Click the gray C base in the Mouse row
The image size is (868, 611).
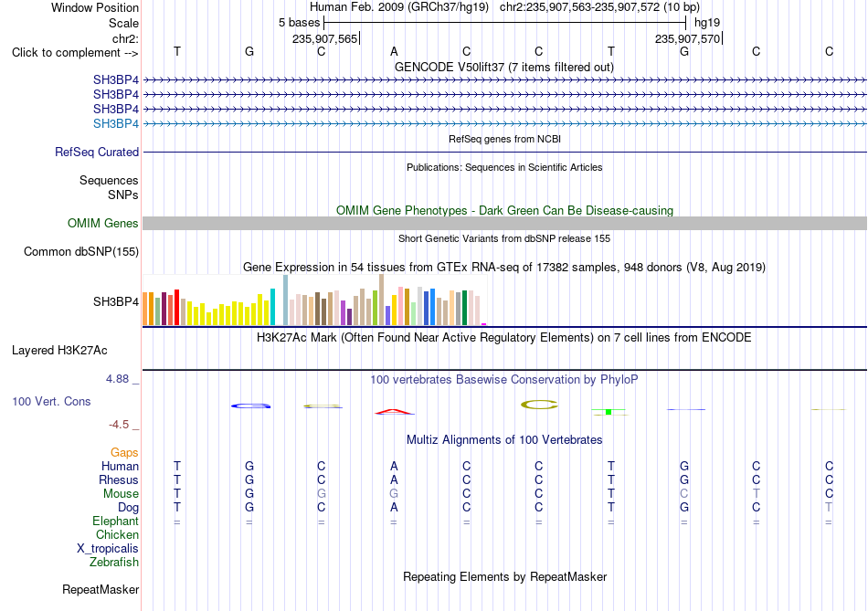coord(684,494)
